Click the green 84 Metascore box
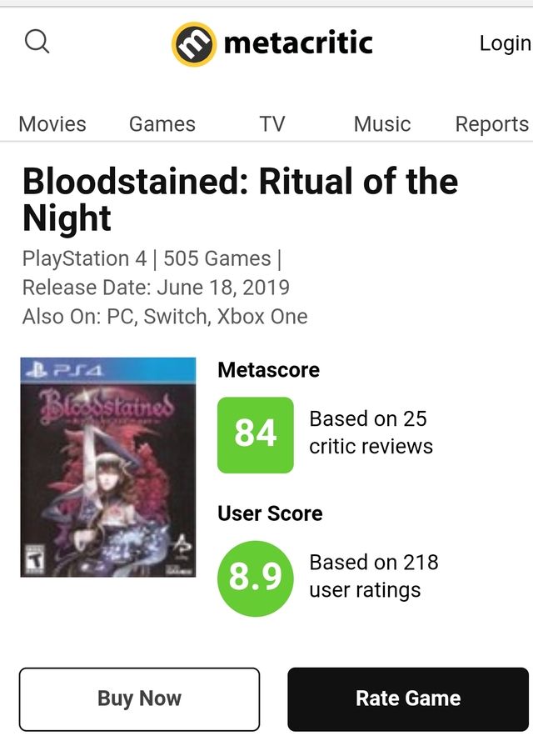This screenshot has width=533, height=756. (256, 434)
